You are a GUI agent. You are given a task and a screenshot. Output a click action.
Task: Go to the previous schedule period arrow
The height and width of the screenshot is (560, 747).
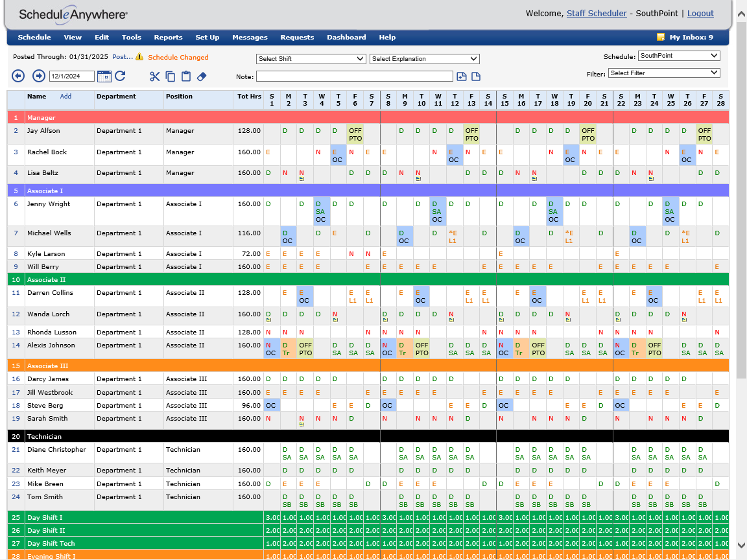(18, 76)
